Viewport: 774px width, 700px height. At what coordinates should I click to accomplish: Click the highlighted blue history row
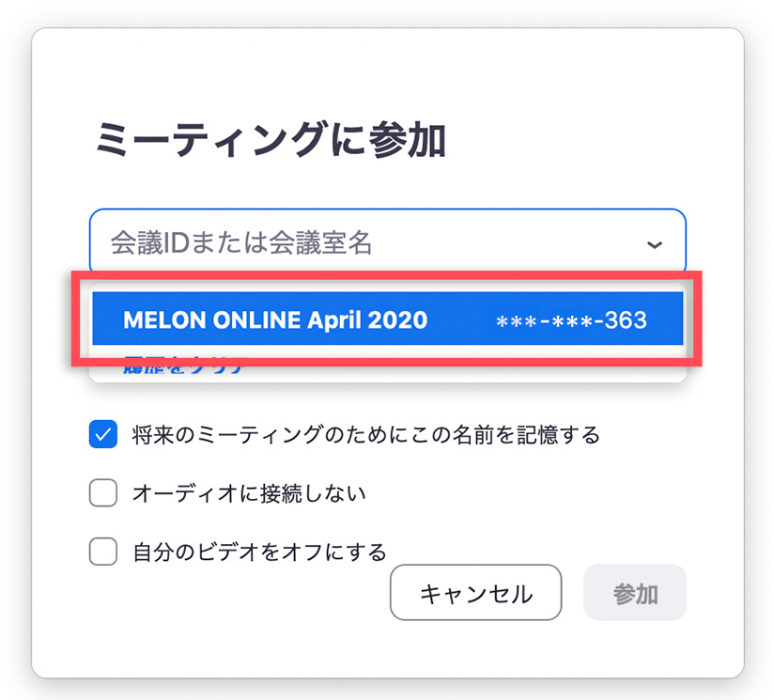(x=387, y=319)
